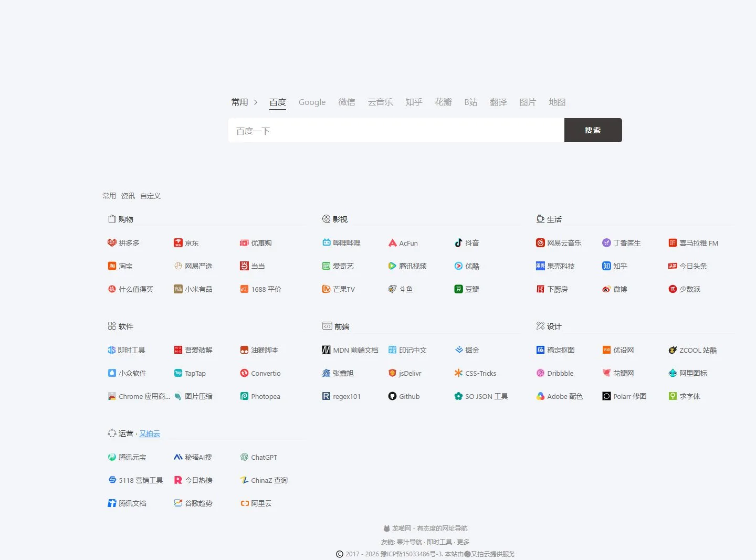This screenshot has height=560, width=756.
Task: Open the 又拍云 link in 运营 heading
Action: click(x=150, y=434)
